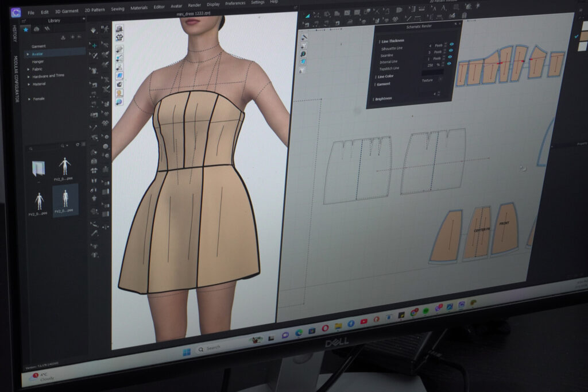Toggle Topstitch Line visibility eye
Image resolution: width=588 pixels, height=392 pixels.
(x=449, y=63)
